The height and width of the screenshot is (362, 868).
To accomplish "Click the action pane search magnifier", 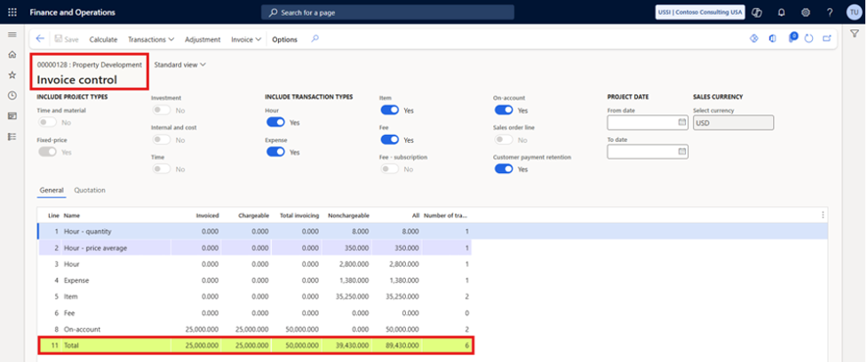I will (x=315, y=39).
